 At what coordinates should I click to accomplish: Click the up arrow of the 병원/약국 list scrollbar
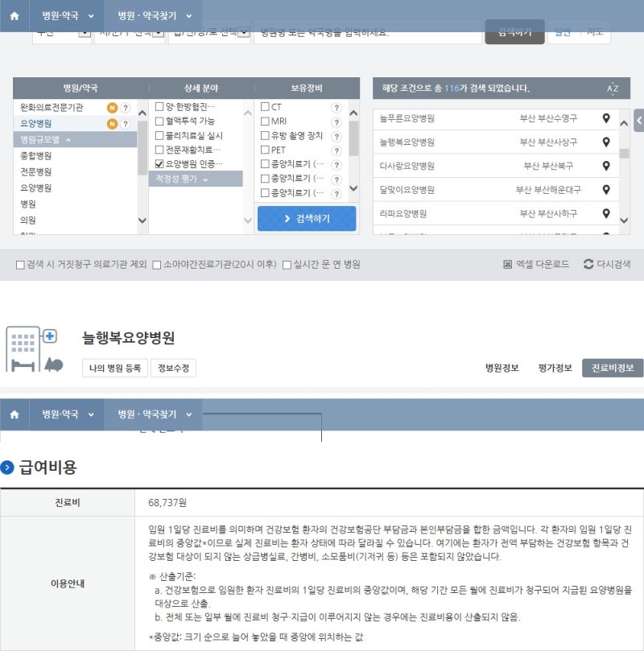point(142,113)
